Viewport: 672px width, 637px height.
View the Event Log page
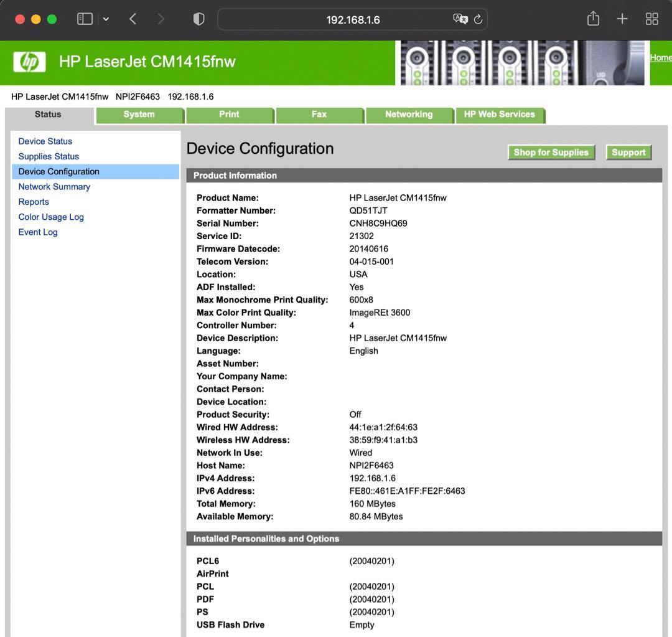38,232
